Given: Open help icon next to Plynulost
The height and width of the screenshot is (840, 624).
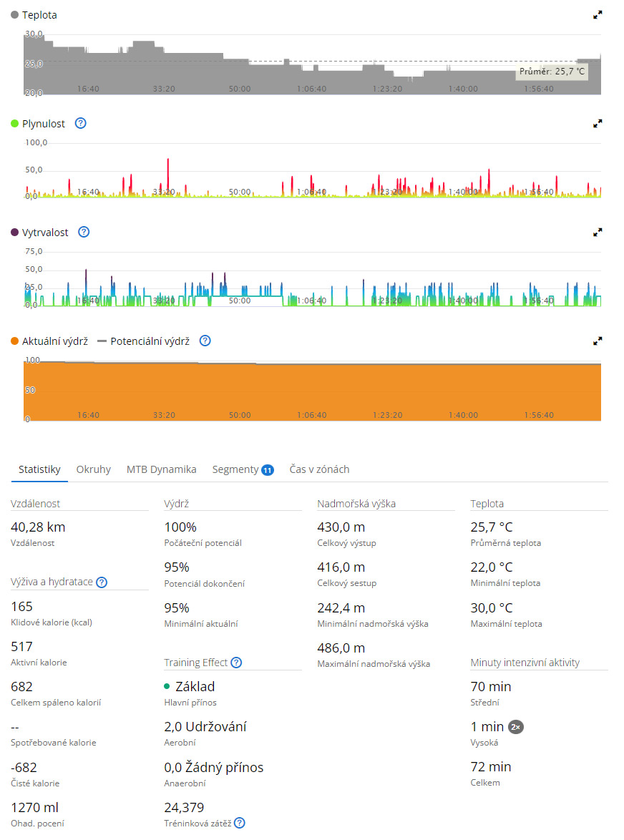Looking at the screenshot, I should [x=80, y=123].
